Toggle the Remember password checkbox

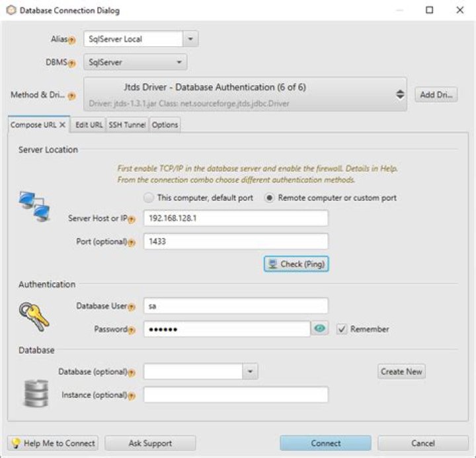[x=342, y=329]
